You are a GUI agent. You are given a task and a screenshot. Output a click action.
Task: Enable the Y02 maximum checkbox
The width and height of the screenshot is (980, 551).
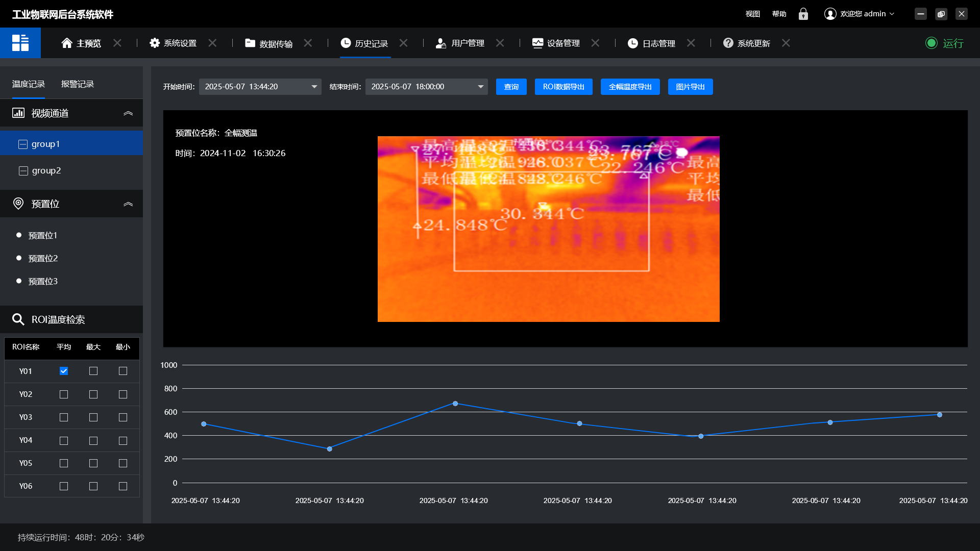(93, 394)
